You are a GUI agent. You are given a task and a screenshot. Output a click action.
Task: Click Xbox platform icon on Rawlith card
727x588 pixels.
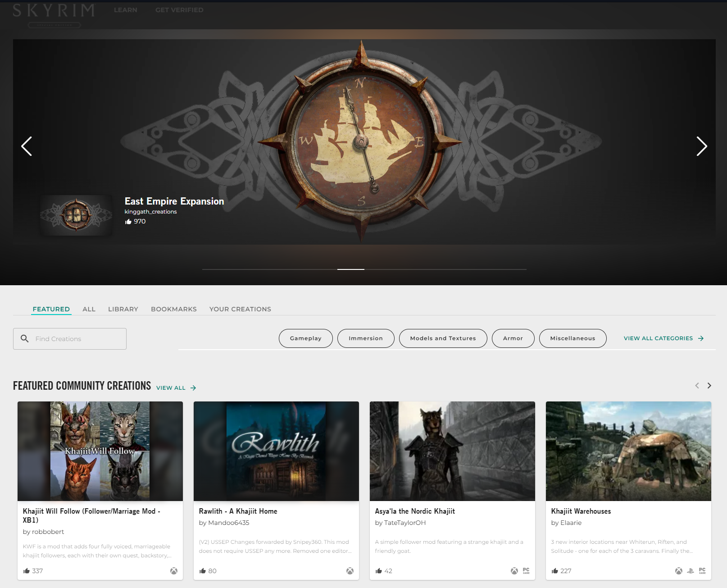click(x=350, y=571)
